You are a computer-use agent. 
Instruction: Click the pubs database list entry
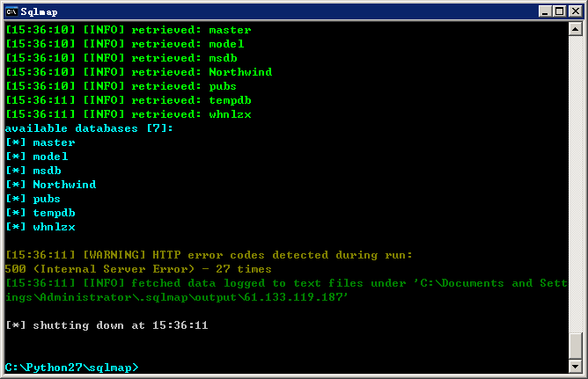coord(47,199)
